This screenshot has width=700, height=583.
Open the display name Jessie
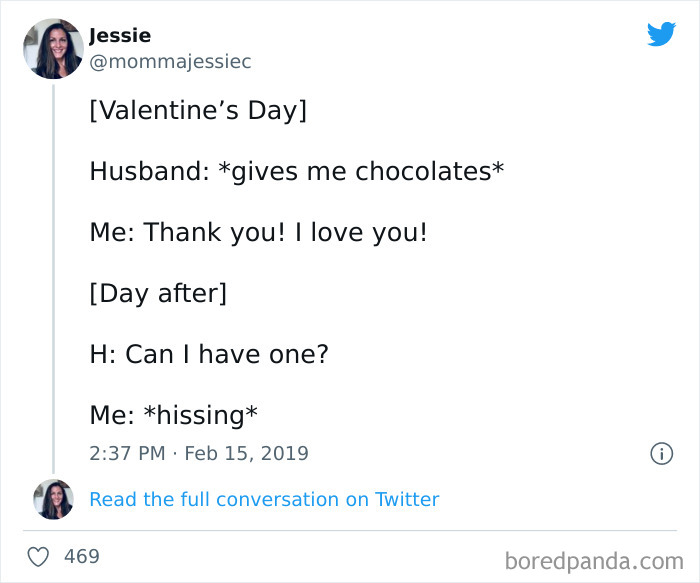click(x=120, y=36)
